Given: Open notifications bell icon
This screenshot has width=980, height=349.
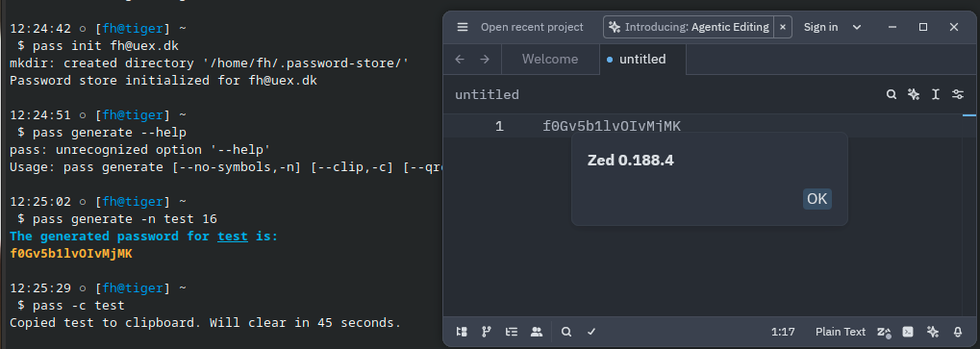Looking at the screenshot, I should tap(958, 332).
